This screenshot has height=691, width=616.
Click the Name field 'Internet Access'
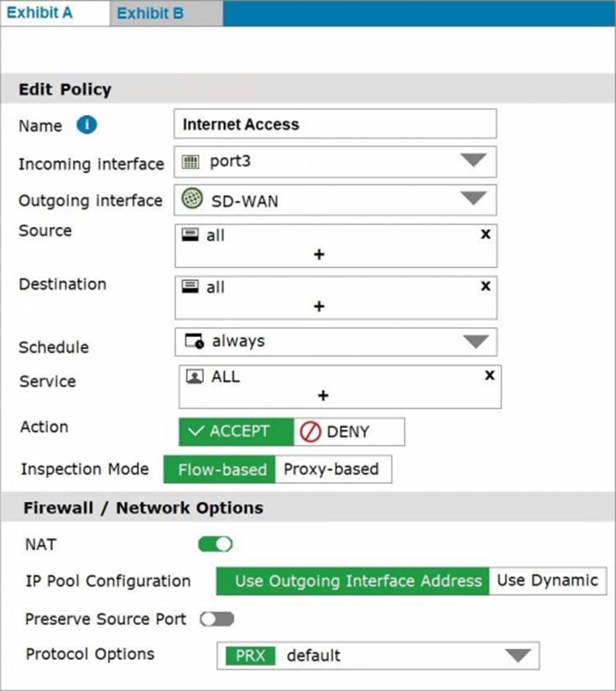pyautogui.click(x=335, y=124)
